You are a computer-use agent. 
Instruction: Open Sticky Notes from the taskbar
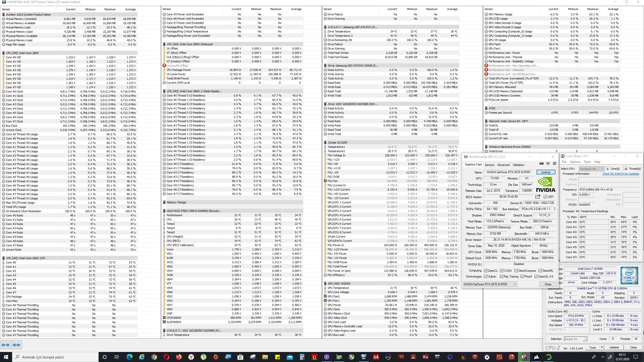pyautogui.click(x=277, y=357)
